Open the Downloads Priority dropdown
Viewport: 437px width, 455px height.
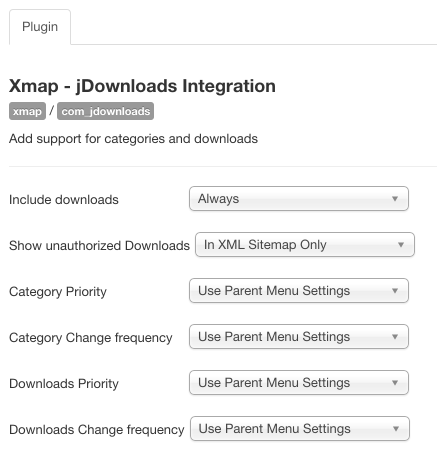299,383
